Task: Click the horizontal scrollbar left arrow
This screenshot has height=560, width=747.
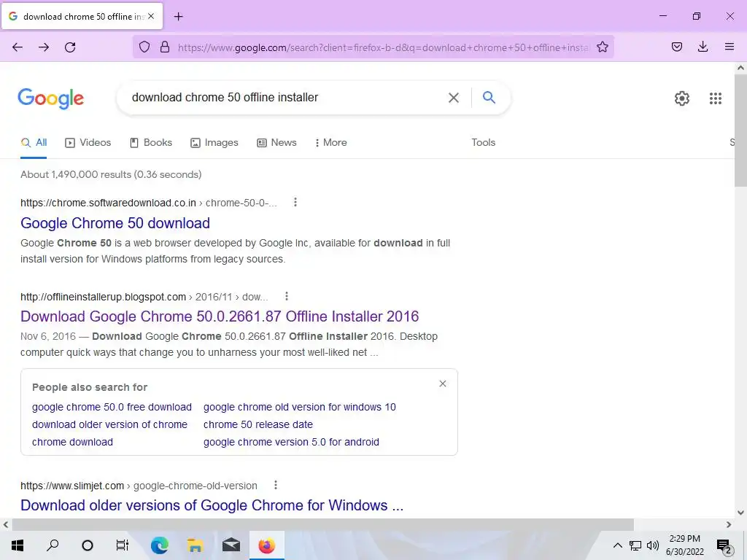Action: [6, 525]
